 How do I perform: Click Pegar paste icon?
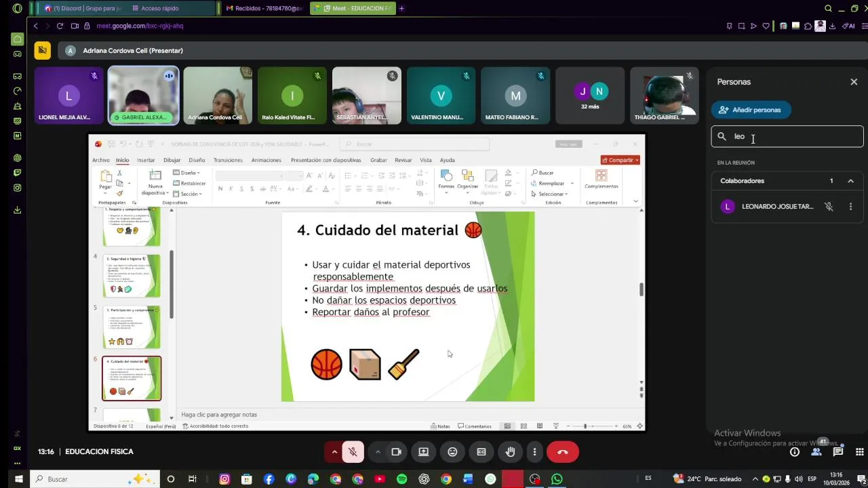click(x=105, y=176)
